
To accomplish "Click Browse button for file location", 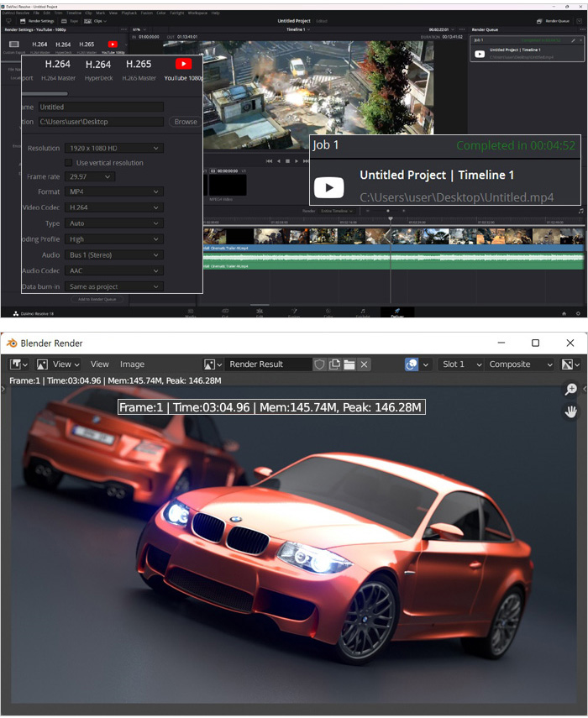I will [185, 122].
